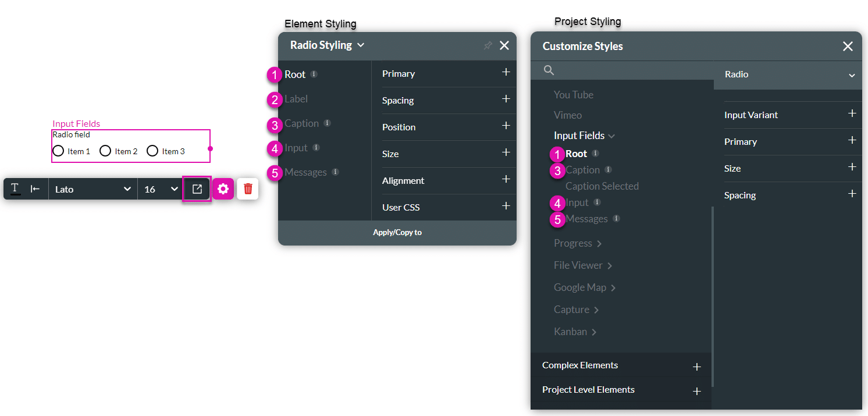This screenshot has height=416, width=868.
Task: Open the Radio element dropdown in Customize Styles
Action: [788, 74]
